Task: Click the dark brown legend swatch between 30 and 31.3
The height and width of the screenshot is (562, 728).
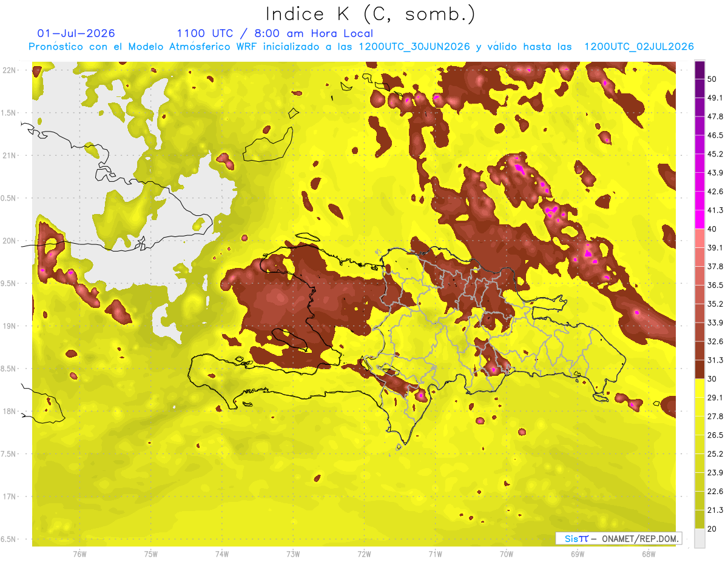Action: coord(699,370)
